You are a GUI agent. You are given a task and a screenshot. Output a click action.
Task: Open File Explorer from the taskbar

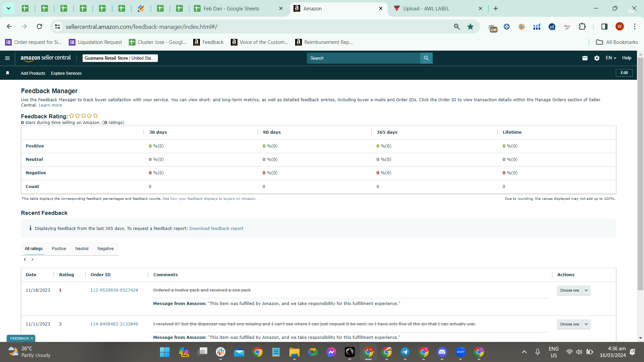pos(294,352)
